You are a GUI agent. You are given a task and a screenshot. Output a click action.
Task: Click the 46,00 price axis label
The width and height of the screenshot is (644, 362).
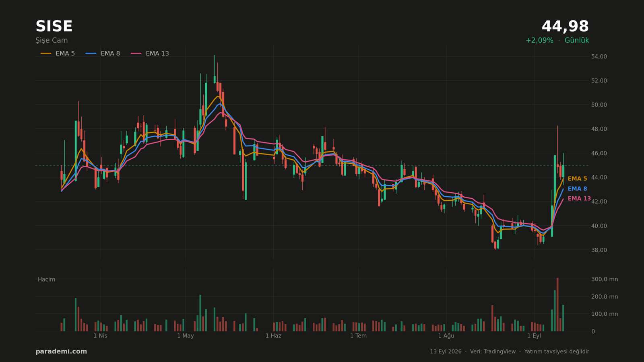pyautogui.click(x=599, y=153)
